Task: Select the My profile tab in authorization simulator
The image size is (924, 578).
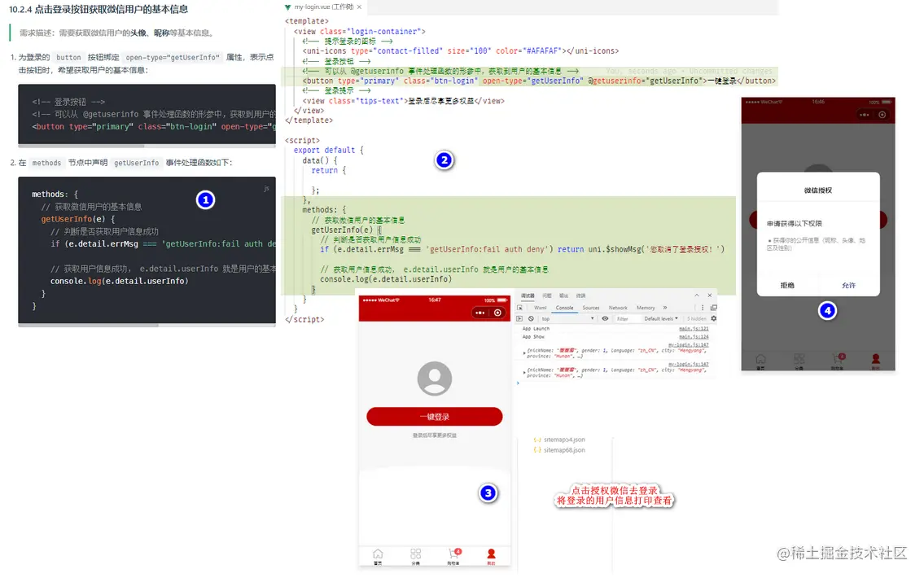Action: [x=876, y=361]
